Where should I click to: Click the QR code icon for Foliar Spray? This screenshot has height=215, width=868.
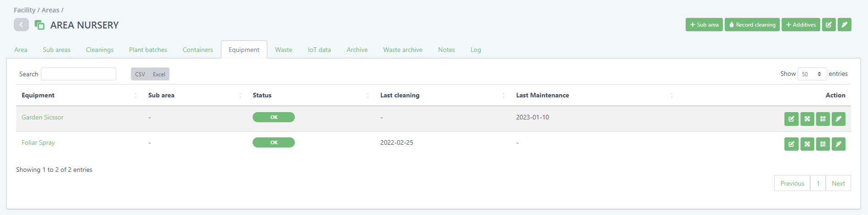click(x=823, y=144)
